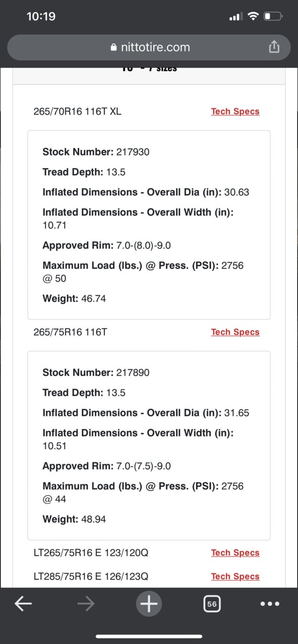Open Tech Specs for 265/70R16 116T XL
298x644 pixels.
click(235, 111)
